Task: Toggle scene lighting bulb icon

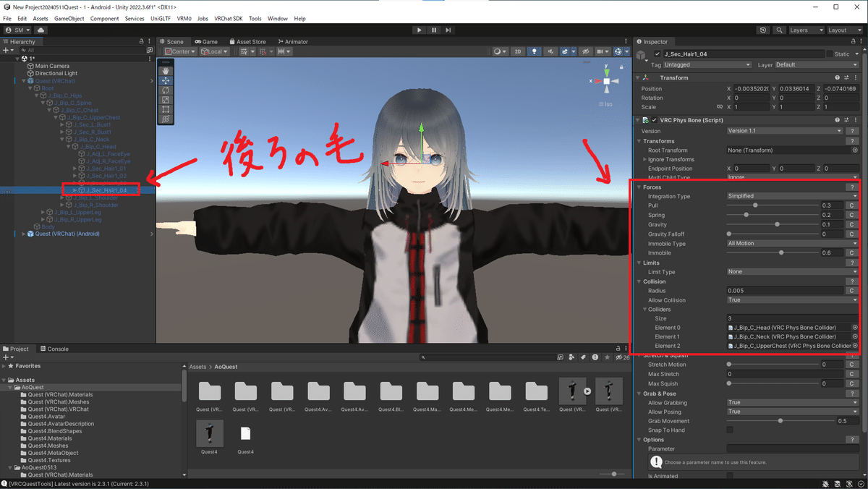Action: (x=534, y=52)
